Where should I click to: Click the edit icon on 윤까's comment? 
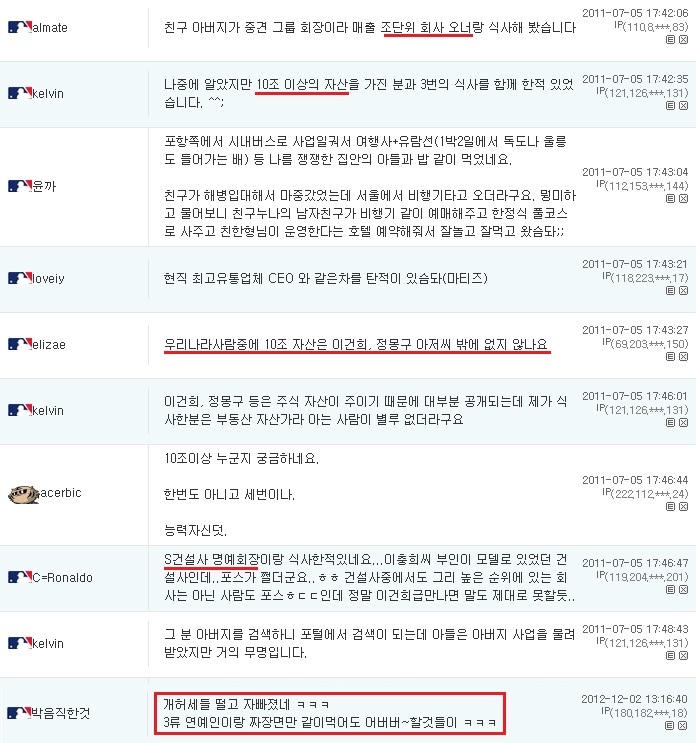[670, 199]
